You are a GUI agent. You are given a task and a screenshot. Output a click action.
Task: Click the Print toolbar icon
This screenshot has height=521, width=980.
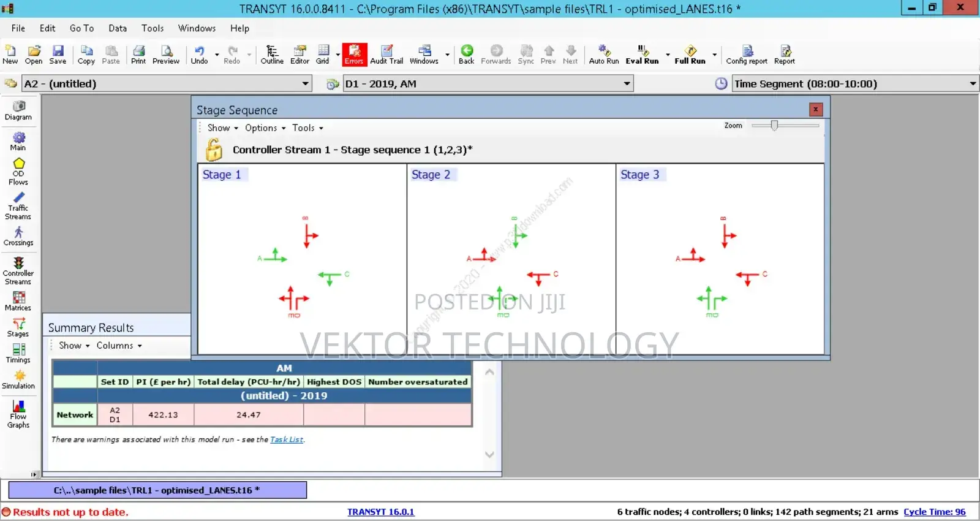point(138,54)
